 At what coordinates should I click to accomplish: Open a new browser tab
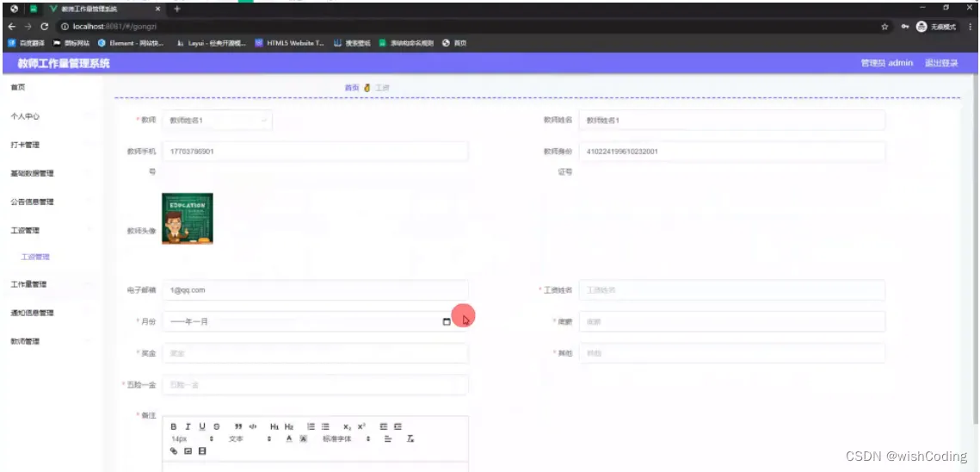click(177, 9)
